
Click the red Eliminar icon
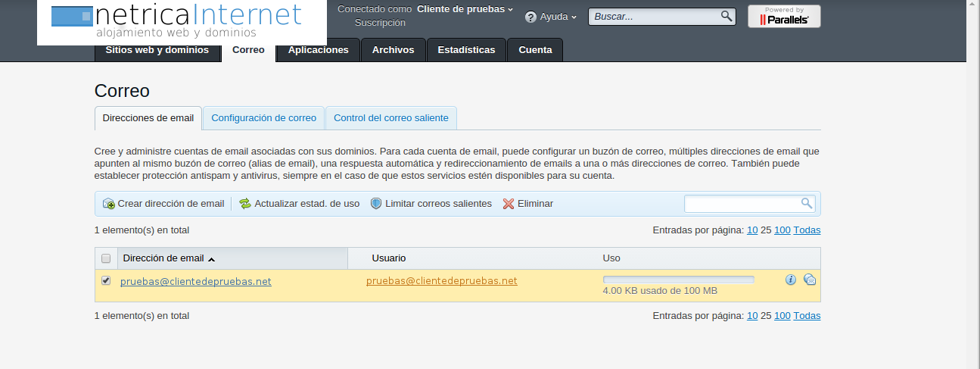(x=509, y=204)
